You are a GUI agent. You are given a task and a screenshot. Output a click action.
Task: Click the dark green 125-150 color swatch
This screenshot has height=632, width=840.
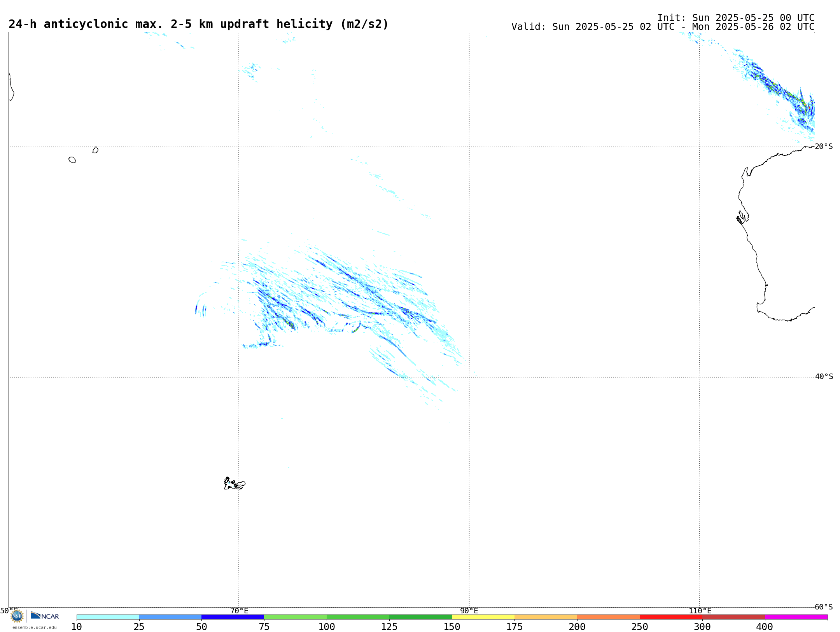click(421, 617)
